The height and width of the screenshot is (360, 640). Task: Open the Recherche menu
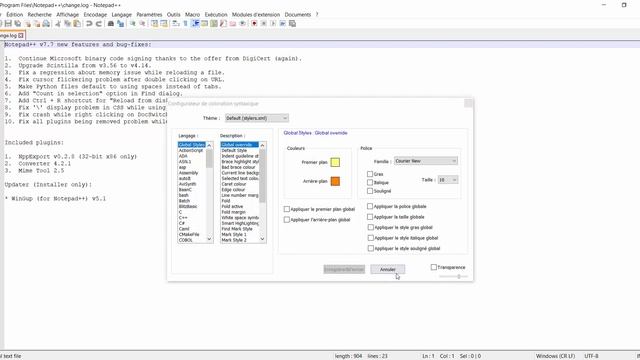[x=40, y=15]
